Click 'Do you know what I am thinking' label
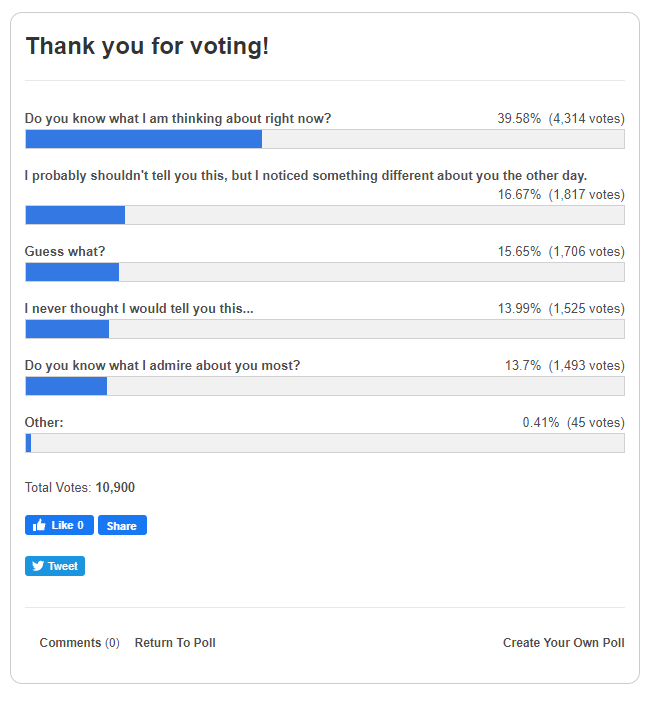 click(178, 118)
